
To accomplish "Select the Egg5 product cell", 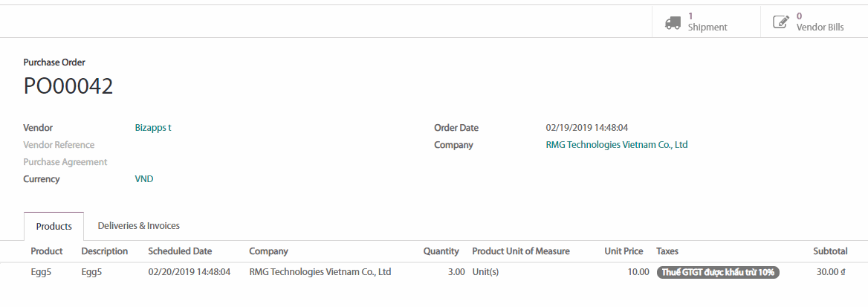I will (42, 272).
